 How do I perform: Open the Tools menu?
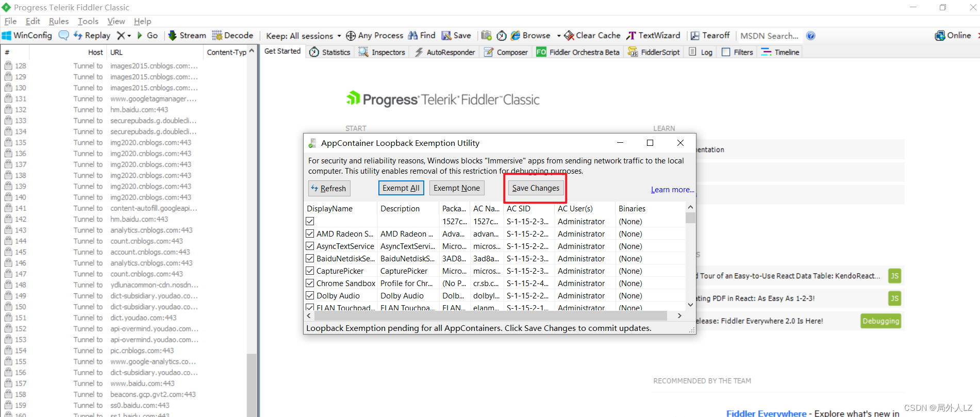88,21
